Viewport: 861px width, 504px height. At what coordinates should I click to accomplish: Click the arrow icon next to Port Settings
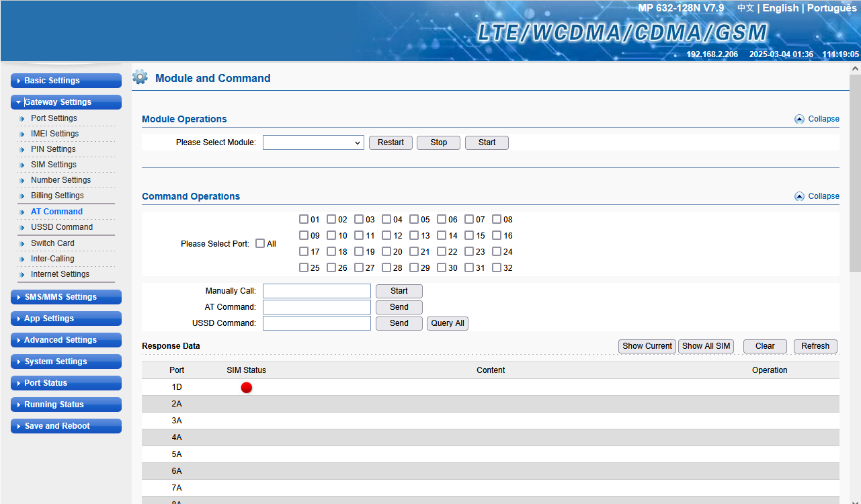22,119
